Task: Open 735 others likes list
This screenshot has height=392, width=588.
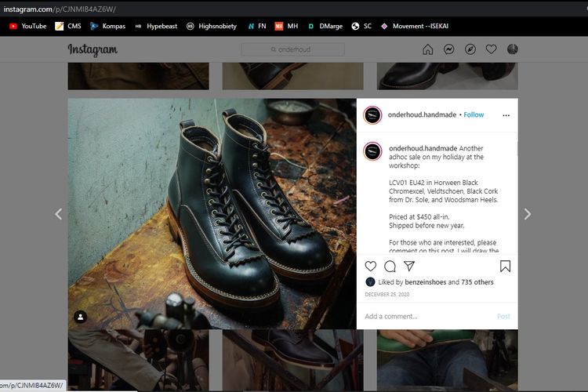Action: (477, 282)
